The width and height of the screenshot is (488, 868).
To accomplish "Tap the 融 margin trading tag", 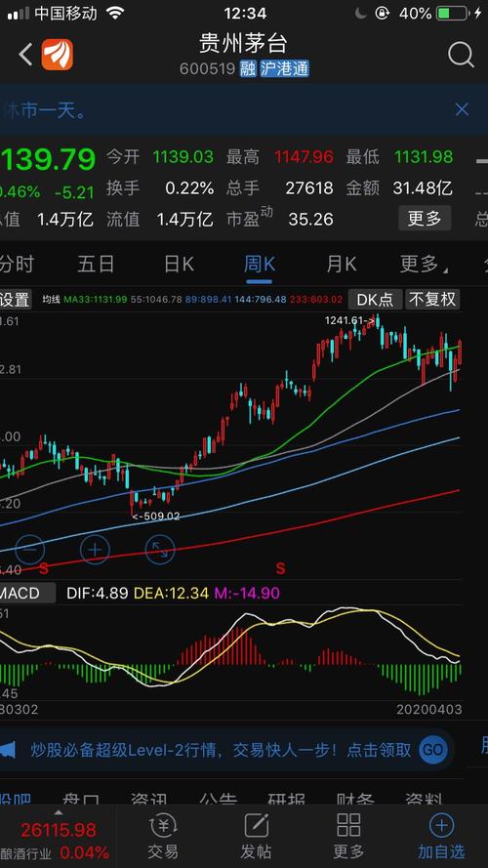I will point(248,69).
